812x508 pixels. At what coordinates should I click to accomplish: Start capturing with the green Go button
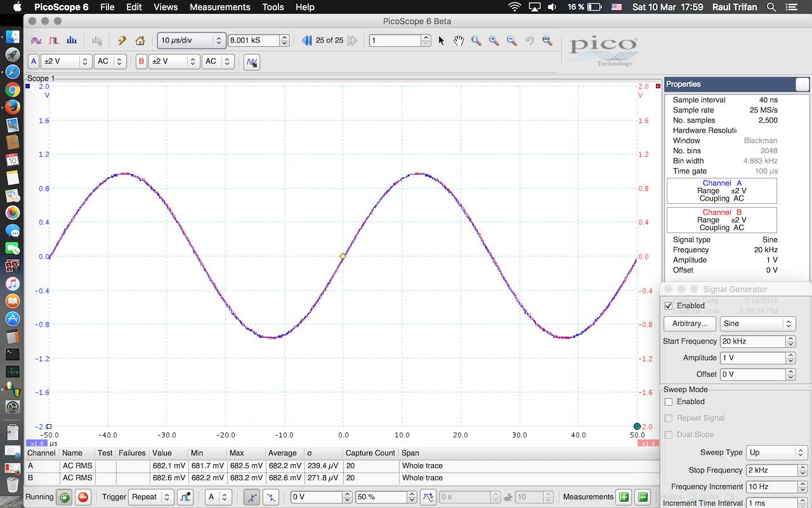[x=64, y=497]
